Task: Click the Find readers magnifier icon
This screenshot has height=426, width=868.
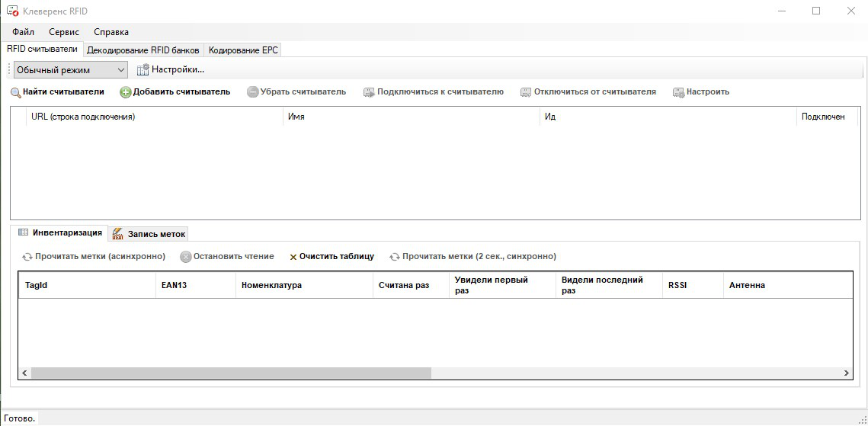Action: (15, 92)
